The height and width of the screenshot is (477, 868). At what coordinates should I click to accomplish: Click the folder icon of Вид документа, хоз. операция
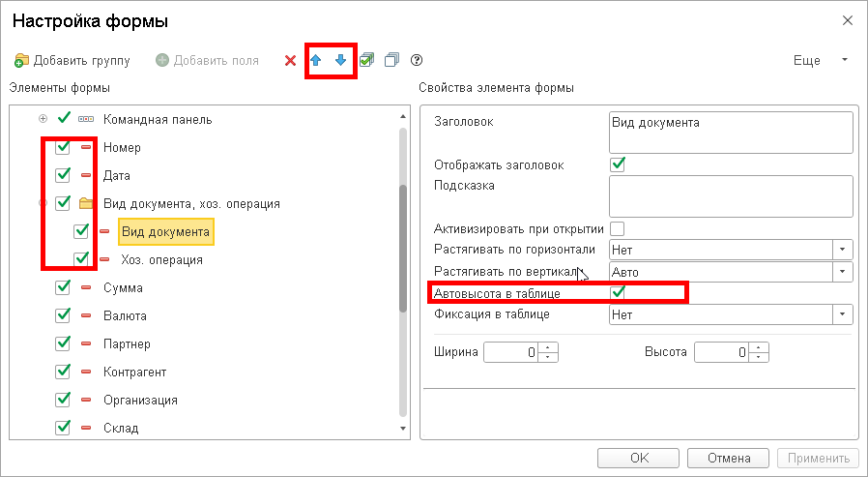(86, 204)
